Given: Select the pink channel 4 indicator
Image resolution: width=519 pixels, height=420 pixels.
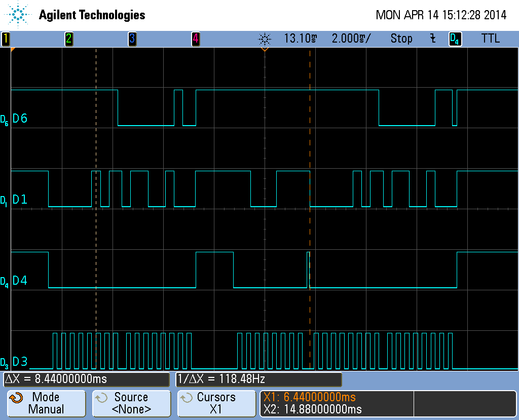Looking at the screenshot, I should pos(195,39).
